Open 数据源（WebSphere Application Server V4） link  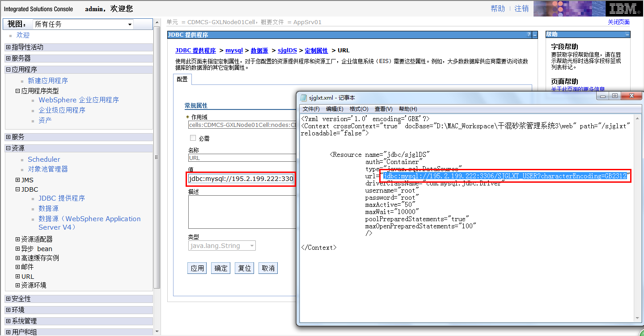tap(89, 223)
